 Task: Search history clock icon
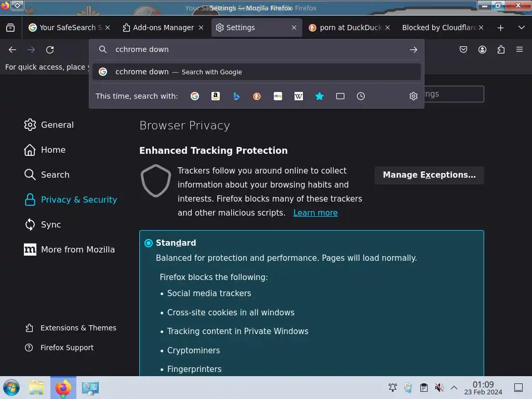pyautogui.click(x=361, y=96)
